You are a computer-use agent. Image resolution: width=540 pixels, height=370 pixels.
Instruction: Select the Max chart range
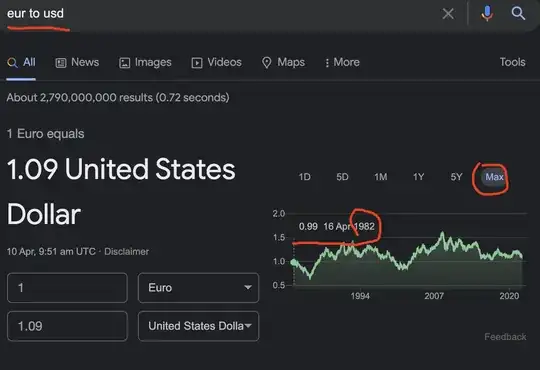(494, 177)
